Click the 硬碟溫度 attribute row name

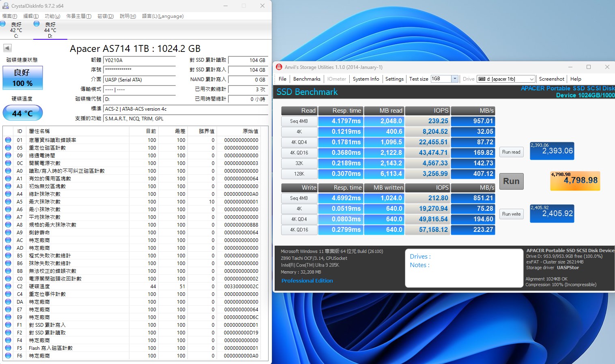[39, 286]
